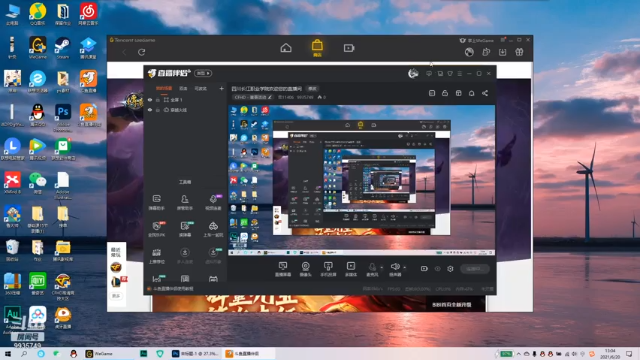Open the PK tool with HOT badge
Viewport: 640px width, 360px height.
[x=156, y=229]
